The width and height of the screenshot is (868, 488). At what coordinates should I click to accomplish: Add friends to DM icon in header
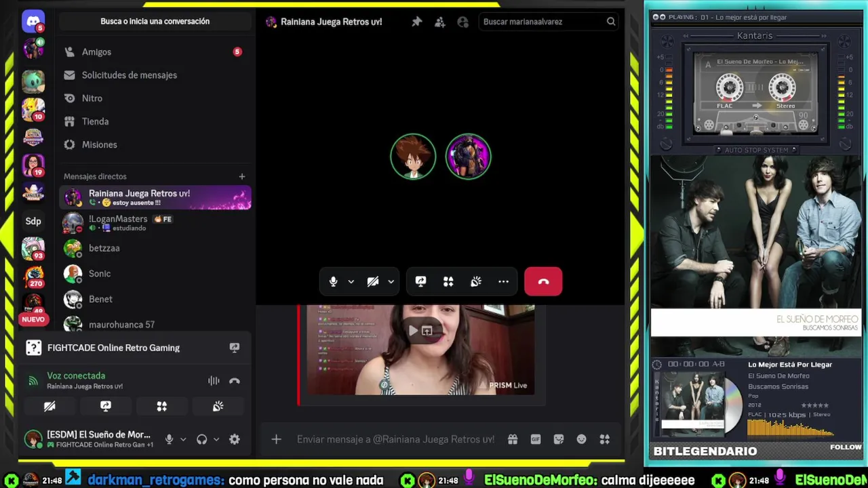[440, 22]
